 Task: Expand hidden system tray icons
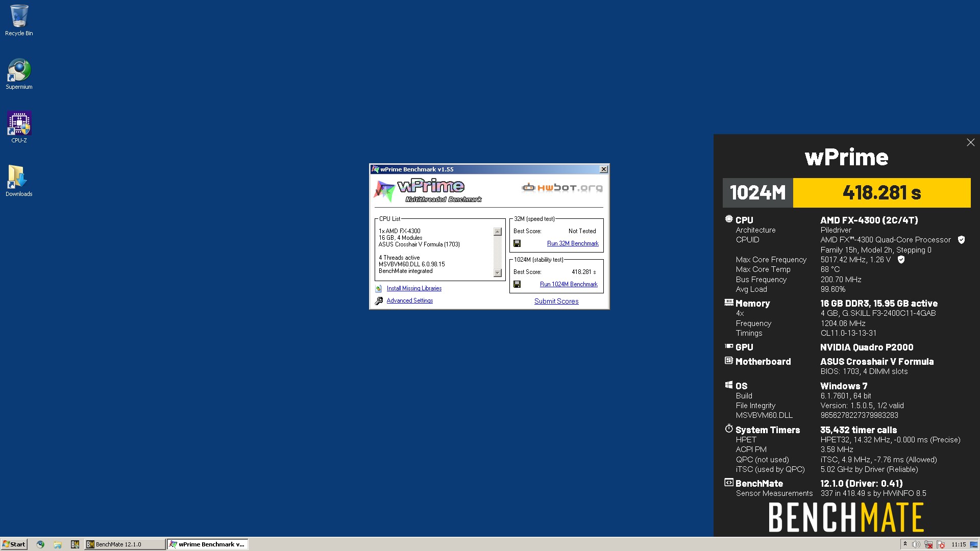[x=905, y=544]
